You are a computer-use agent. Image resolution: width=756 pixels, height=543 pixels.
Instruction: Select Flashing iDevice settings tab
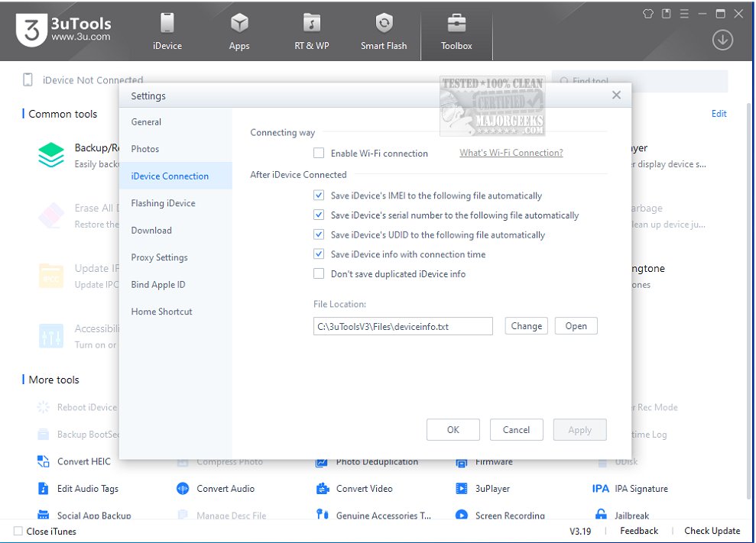163,203
